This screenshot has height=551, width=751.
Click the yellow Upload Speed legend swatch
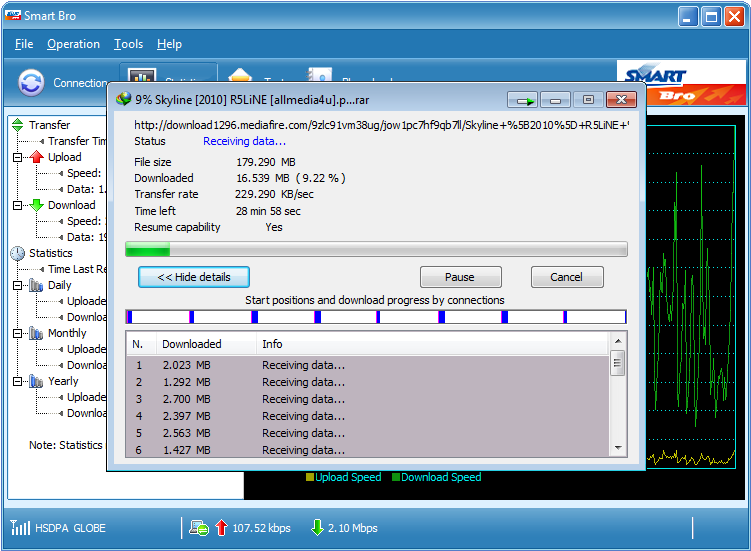tap(309, 477)
